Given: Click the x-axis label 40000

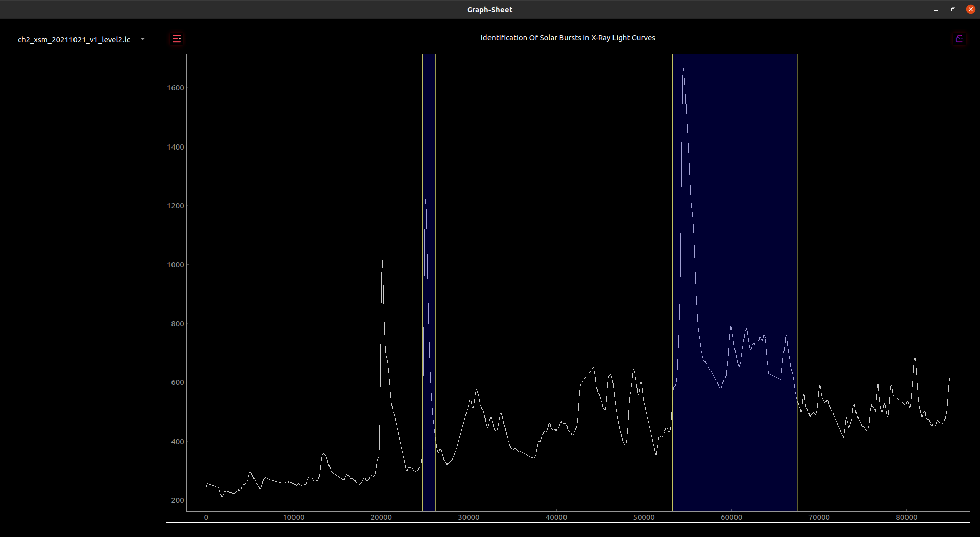Looking at the screenshot, I should [x=556, y=517].
